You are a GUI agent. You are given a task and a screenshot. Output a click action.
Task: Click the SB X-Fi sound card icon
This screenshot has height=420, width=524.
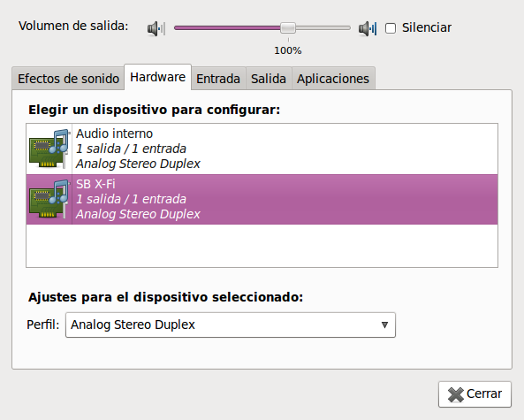tap(49, 199)
